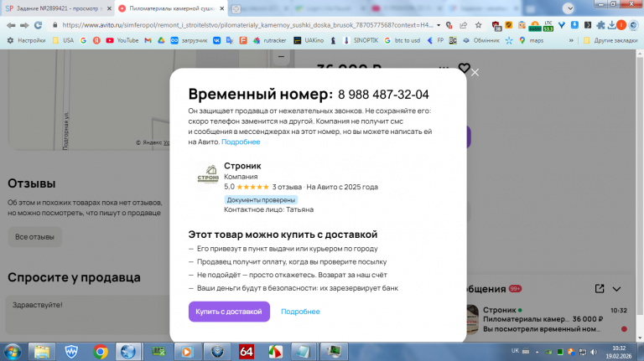
Task: Open the address bar dropdown arrow
Action: [439, 25]
